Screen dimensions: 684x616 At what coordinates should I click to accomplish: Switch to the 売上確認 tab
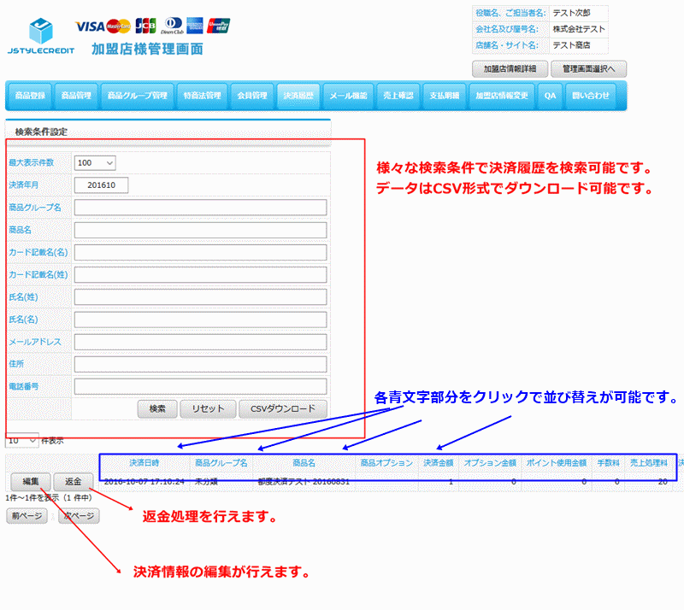[x=398, y=96]
